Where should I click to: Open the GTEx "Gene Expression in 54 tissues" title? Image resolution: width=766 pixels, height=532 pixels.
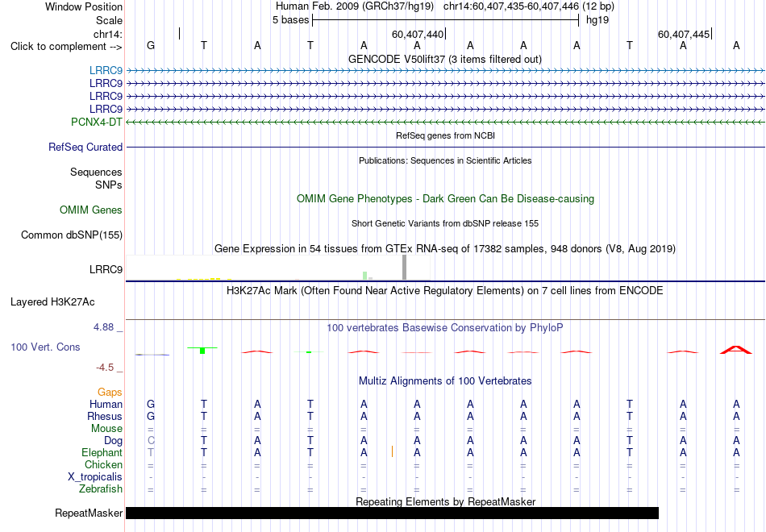(445, 248)
